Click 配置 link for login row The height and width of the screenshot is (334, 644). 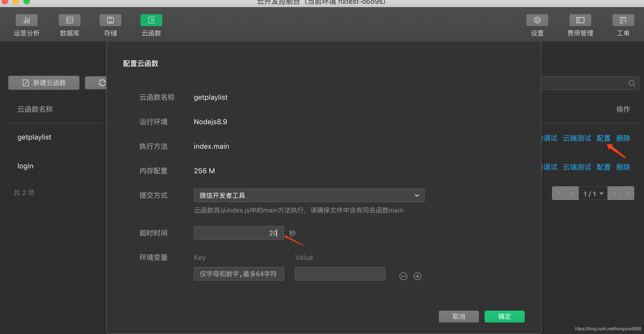tap(603, 167)
